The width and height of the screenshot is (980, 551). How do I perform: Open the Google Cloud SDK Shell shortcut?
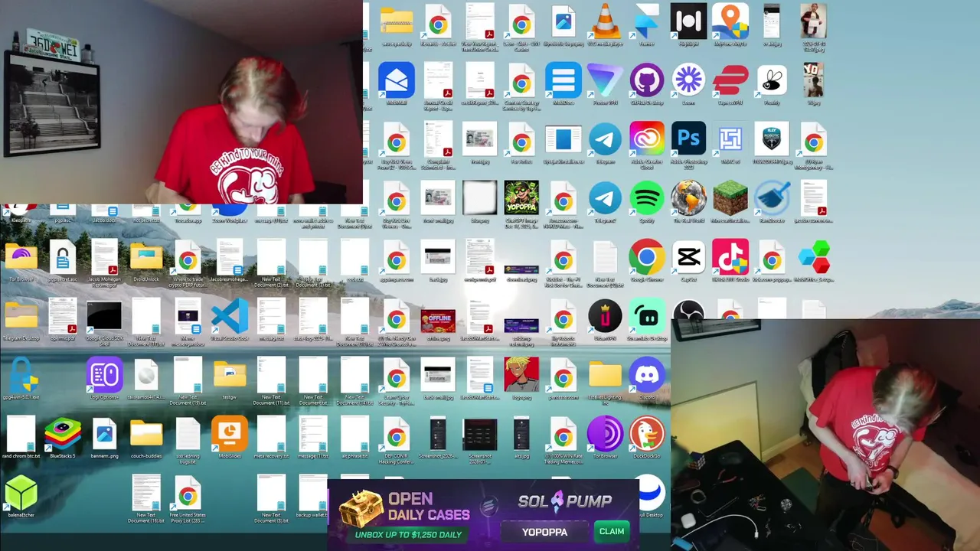104,317
